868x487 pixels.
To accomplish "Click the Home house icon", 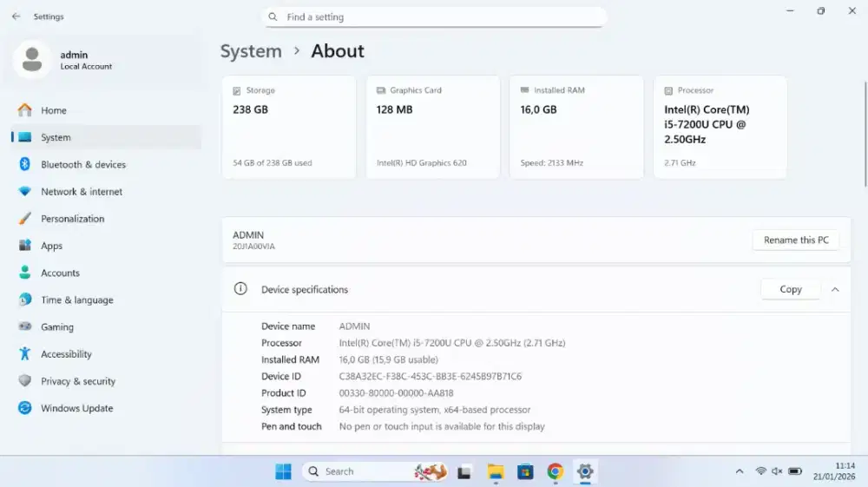I will 25,110.
